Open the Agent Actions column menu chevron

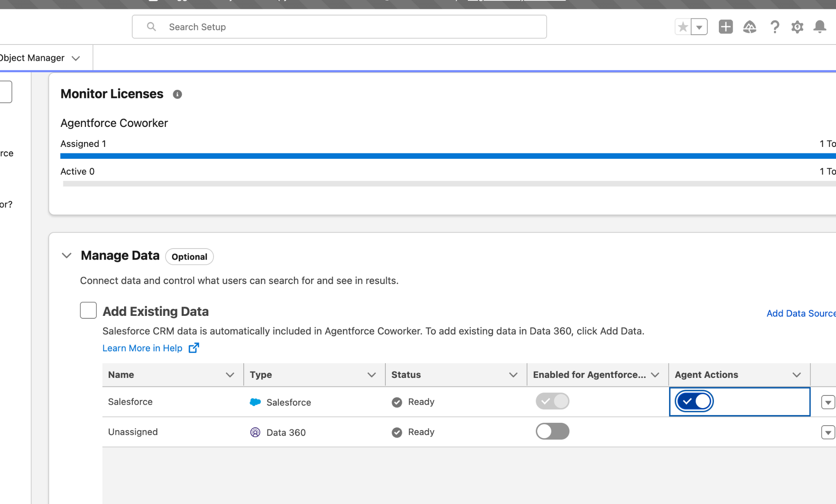point(796,375)
